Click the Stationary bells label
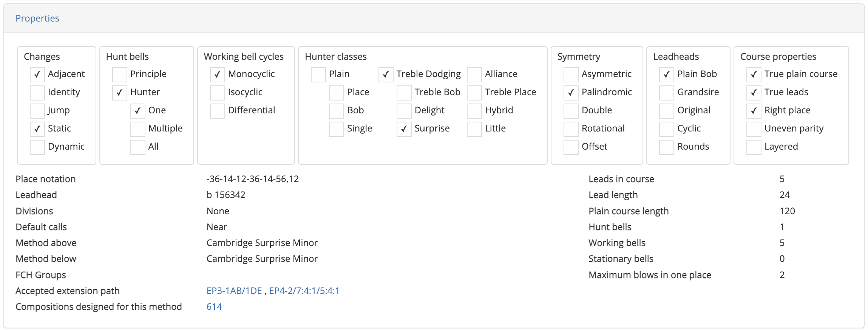The image size is (868, 331). 621,258
